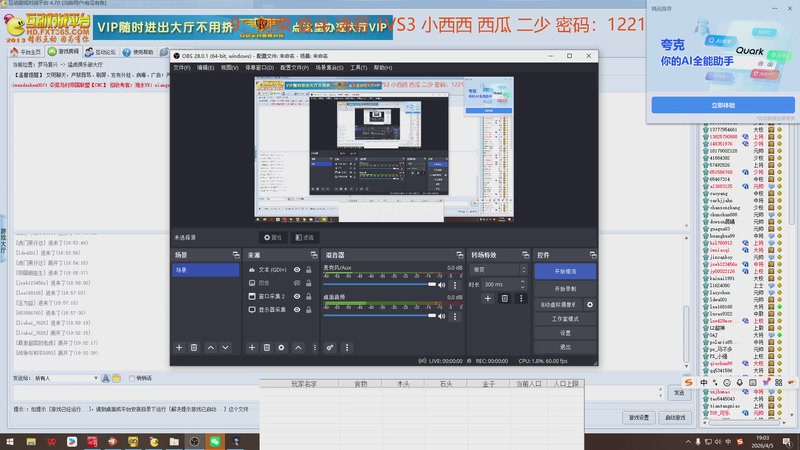
Task: Click Quark ad try-now blue button
Action: click(723, 105)
